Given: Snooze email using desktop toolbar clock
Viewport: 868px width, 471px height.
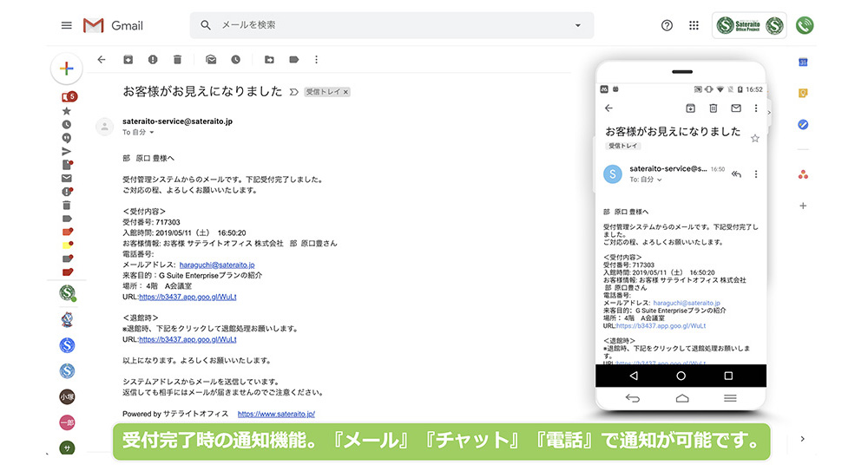Looking at the screenshot, I should coord(236,60).
